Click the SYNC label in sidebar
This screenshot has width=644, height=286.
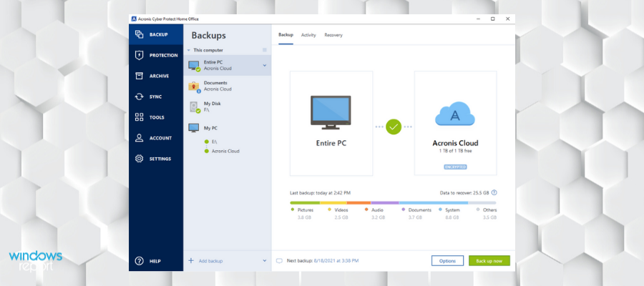(x=156, y=97)
